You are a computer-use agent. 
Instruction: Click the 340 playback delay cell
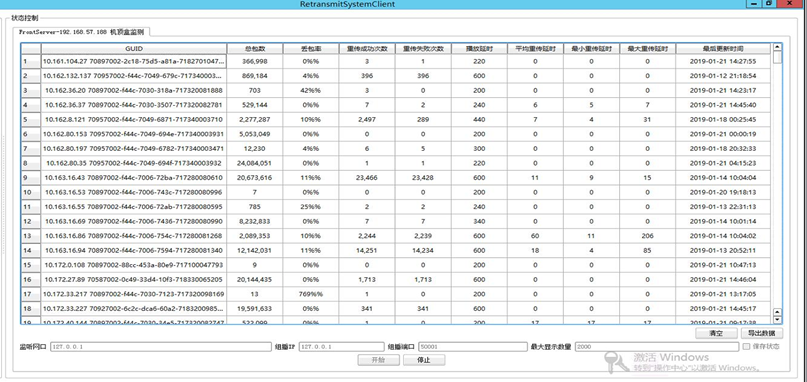(x=479, y=221)
